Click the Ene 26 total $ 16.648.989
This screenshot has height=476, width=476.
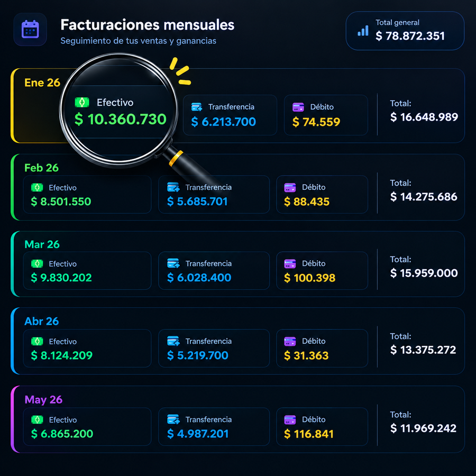424,117
